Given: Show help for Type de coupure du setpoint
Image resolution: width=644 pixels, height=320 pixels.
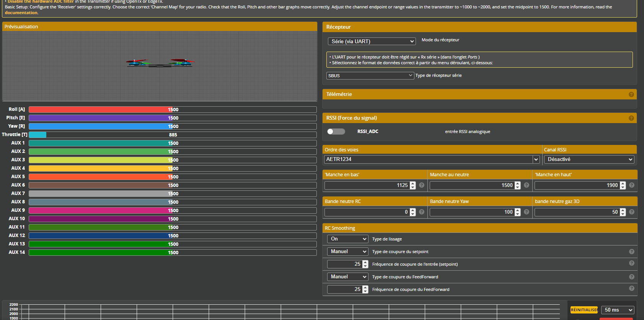Looking at the screenshot, I should point(632,252).
